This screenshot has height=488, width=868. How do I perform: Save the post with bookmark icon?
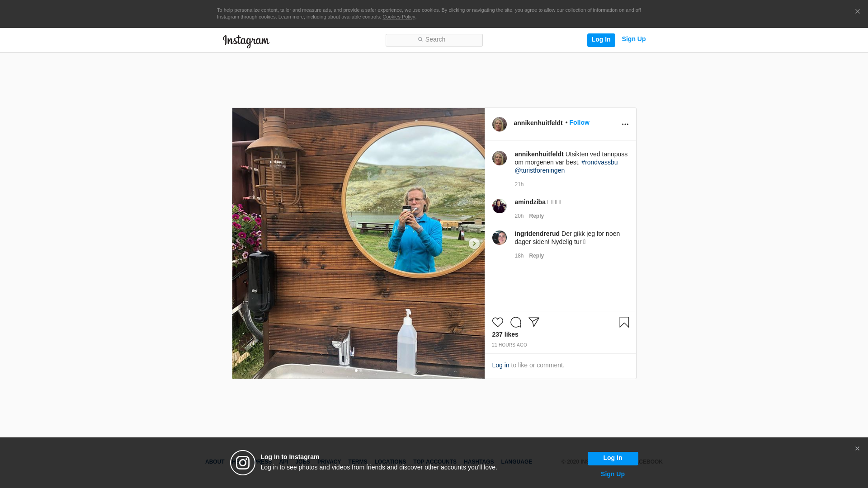[x=624, y=322]
